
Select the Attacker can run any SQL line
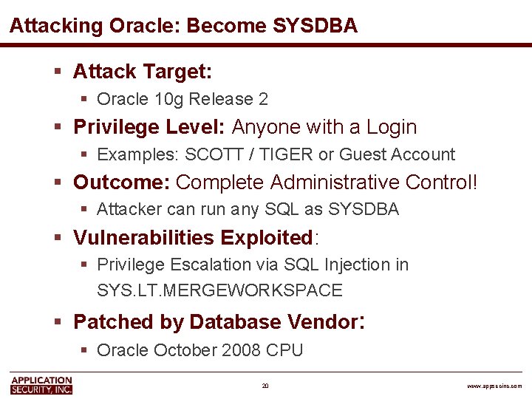tap(248, 209)
